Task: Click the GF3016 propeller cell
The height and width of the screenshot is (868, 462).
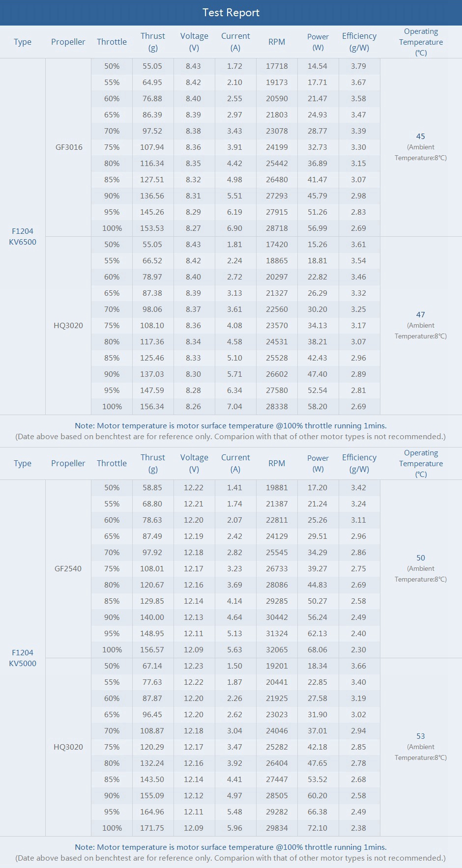Action: click(69, 147)
